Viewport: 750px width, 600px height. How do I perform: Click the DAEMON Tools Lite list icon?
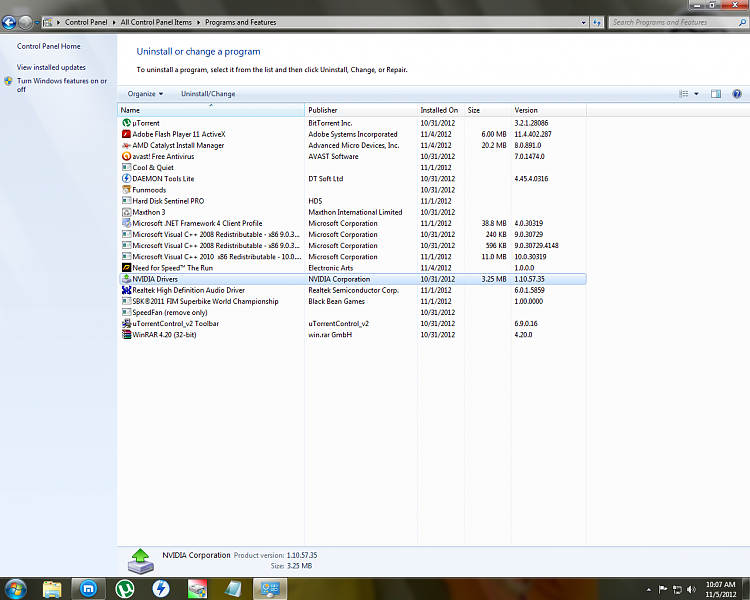126,178
